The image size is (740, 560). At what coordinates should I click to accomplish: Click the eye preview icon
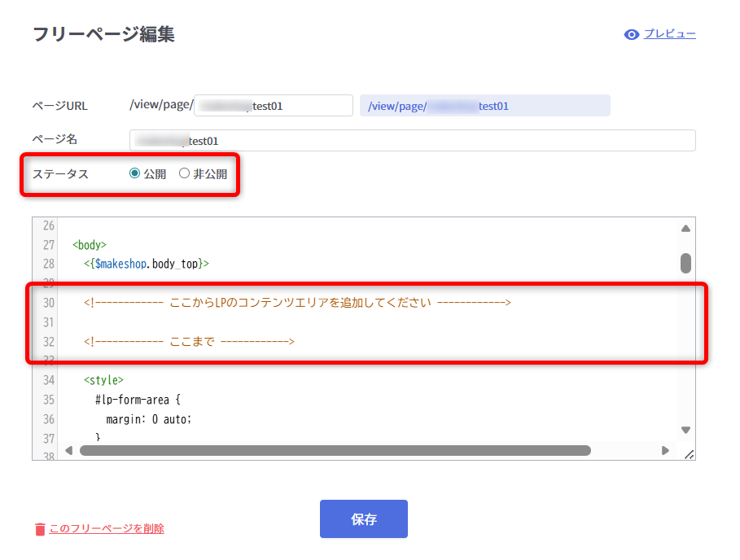click(x=631, y=34)
